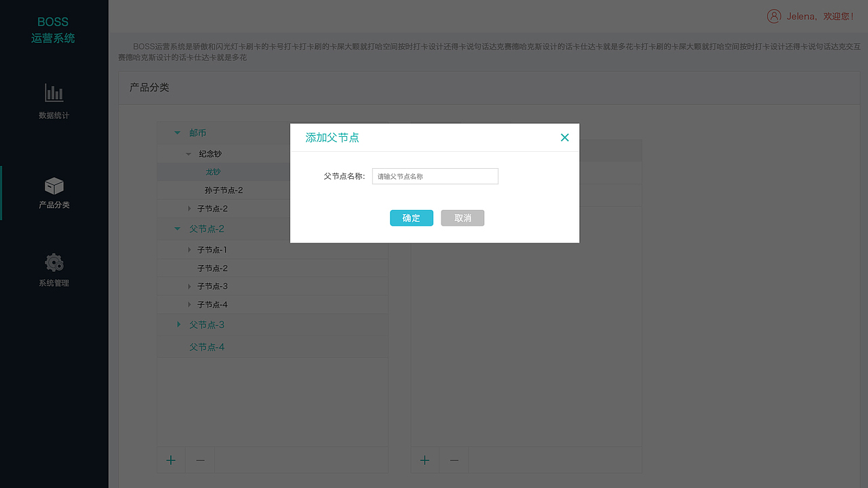Confirm with the 确定 button

(x=412, y=218)
